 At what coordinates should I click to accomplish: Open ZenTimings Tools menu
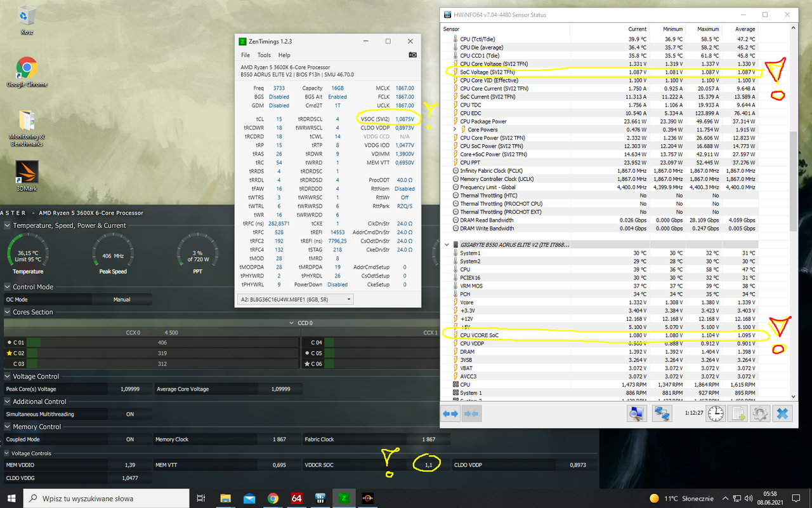pos(264,55)
